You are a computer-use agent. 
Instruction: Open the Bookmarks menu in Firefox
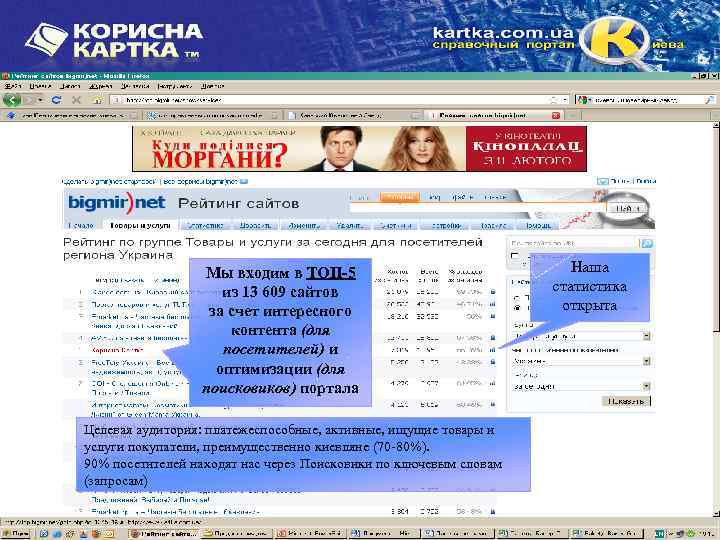[x=135, y=86]
